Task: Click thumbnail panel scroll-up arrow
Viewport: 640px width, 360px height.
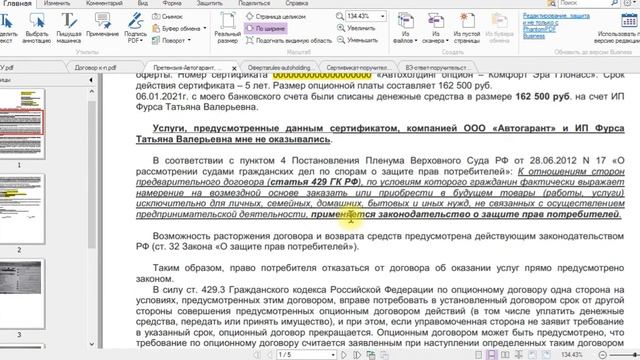Action: [91, 91]
